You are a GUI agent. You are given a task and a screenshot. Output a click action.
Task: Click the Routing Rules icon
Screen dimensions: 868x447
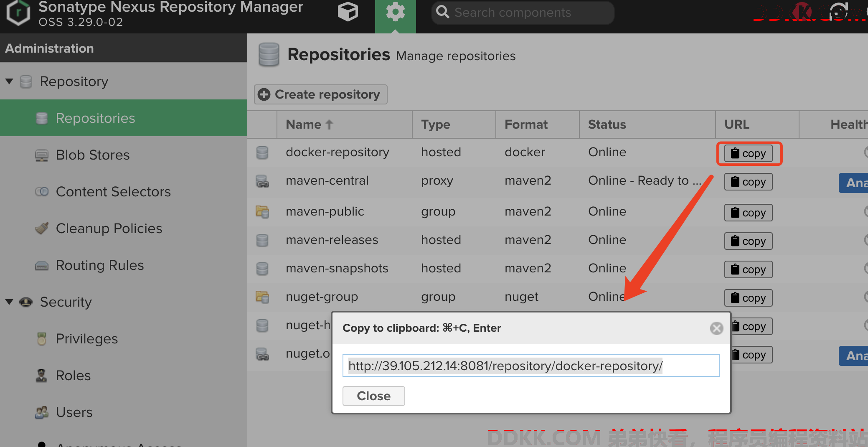tap(41, 266)
